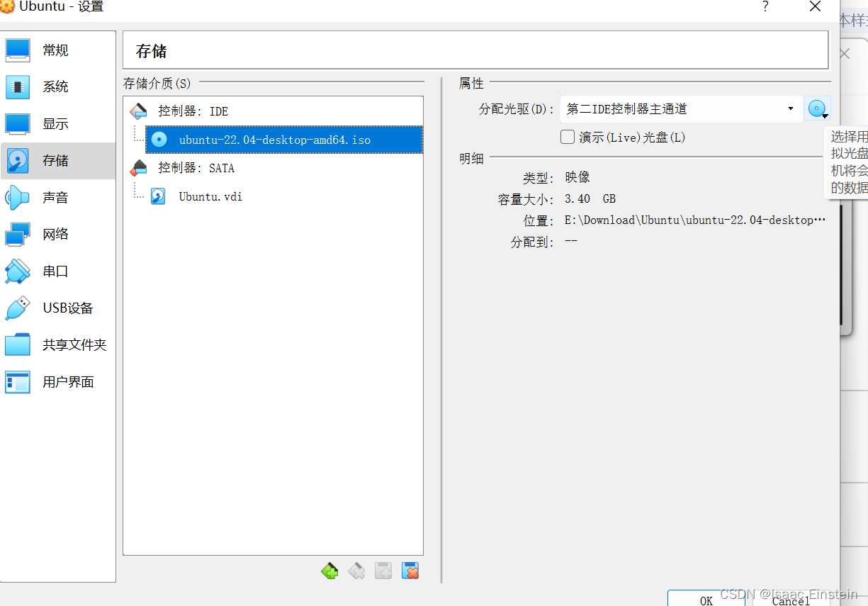The image size is (868, 606).
Task: Open the 系统 (System) settings category
Action: click(58, 87)
